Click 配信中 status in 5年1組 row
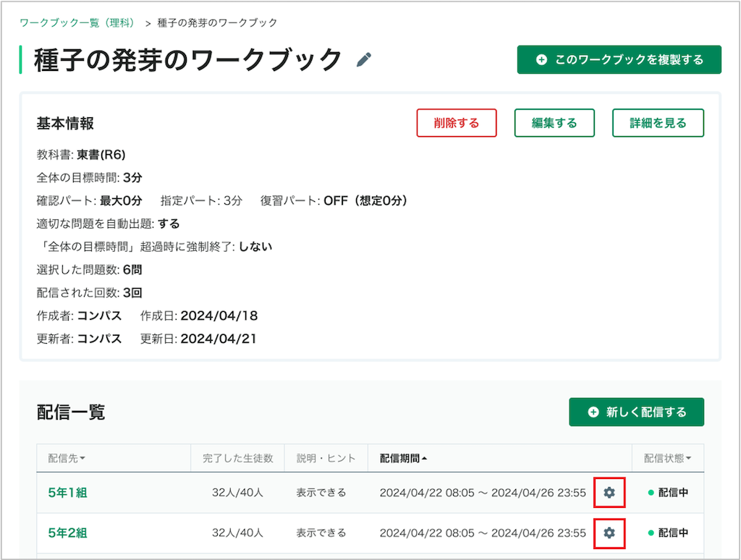741x560 pixels. pyautogui.click(x=668, y=493)
